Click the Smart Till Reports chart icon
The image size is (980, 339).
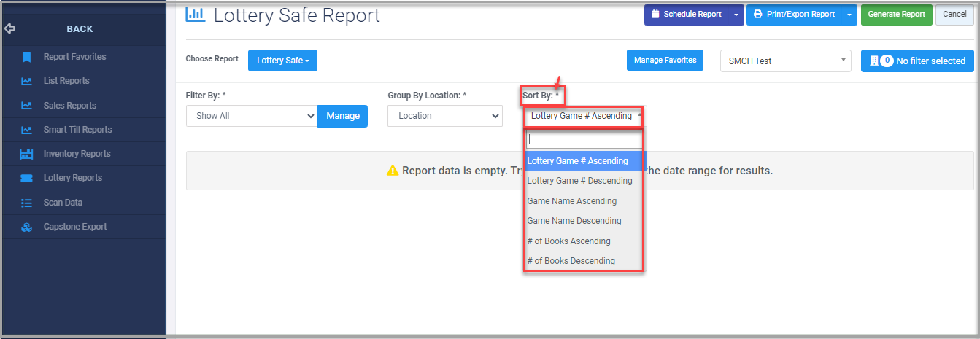click(26, 130)
